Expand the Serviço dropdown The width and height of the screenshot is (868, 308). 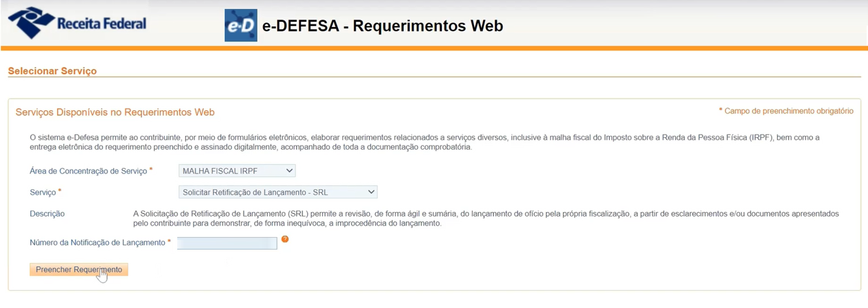pyautogui.click(x=278, y=192)
